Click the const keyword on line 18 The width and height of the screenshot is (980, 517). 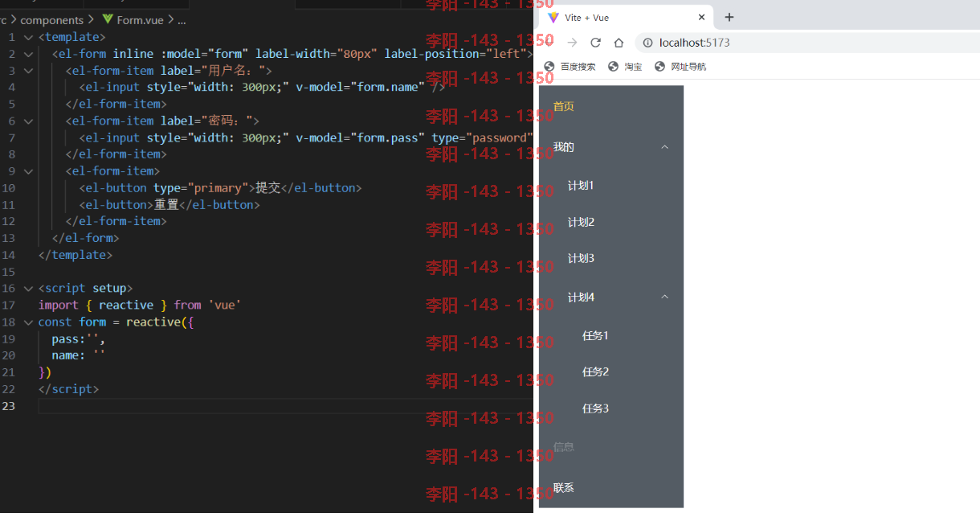[55, 322]
